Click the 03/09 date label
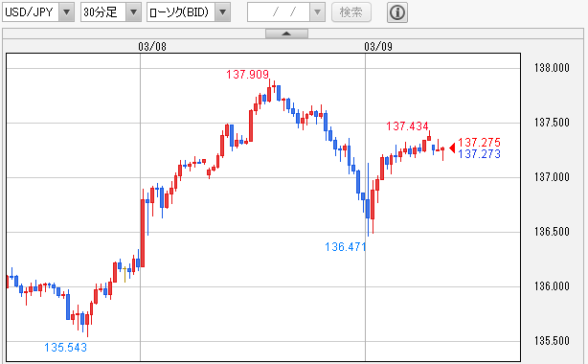The height and width of the screenshot is (364, 588). (x=378, y=47)
